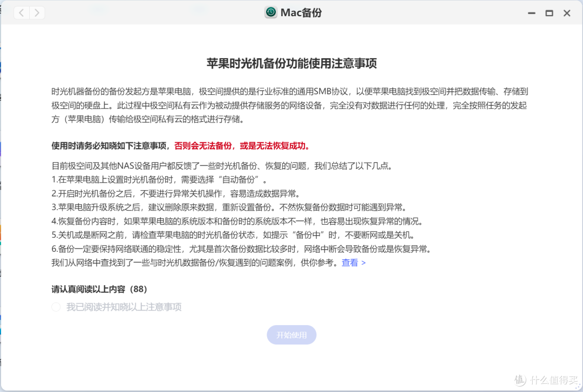Click the label 我已阅读并知晓以上注意事项

[124, 307]
